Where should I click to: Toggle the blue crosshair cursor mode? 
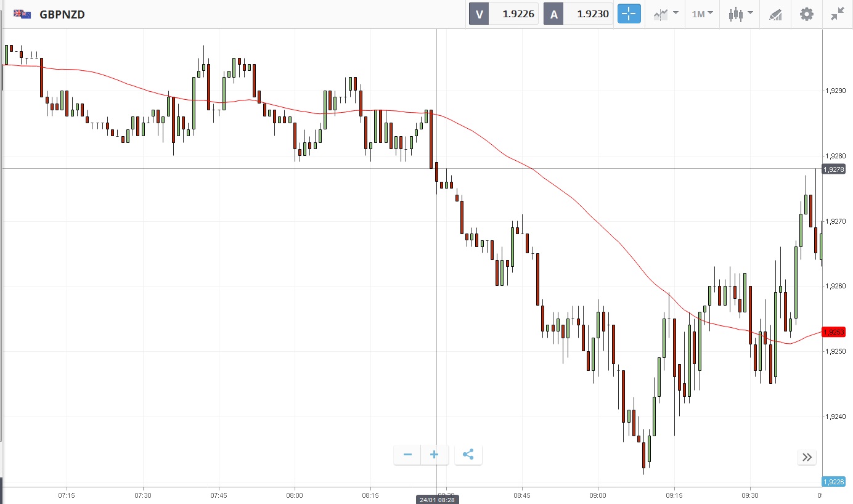coord(629,14)
